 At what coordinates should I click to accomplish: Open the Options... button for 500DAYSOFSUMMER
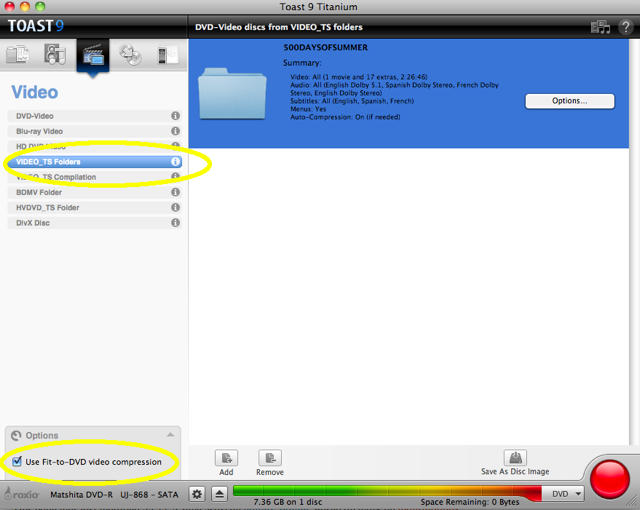tap(569, 101)
